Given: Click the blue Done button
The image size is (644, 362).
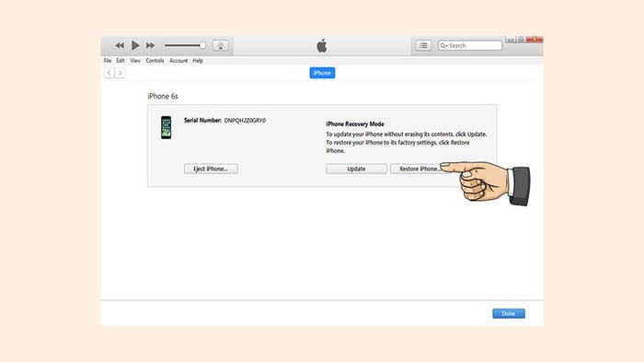Looking at the screenshot, I should pos(509,313).
